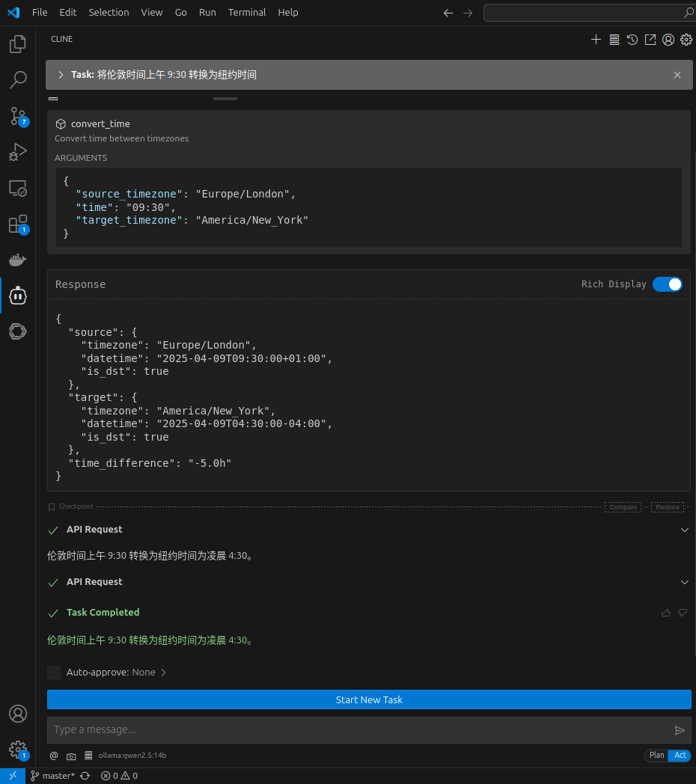Open the Search view
696x784 pixels.
pos(17,79)
